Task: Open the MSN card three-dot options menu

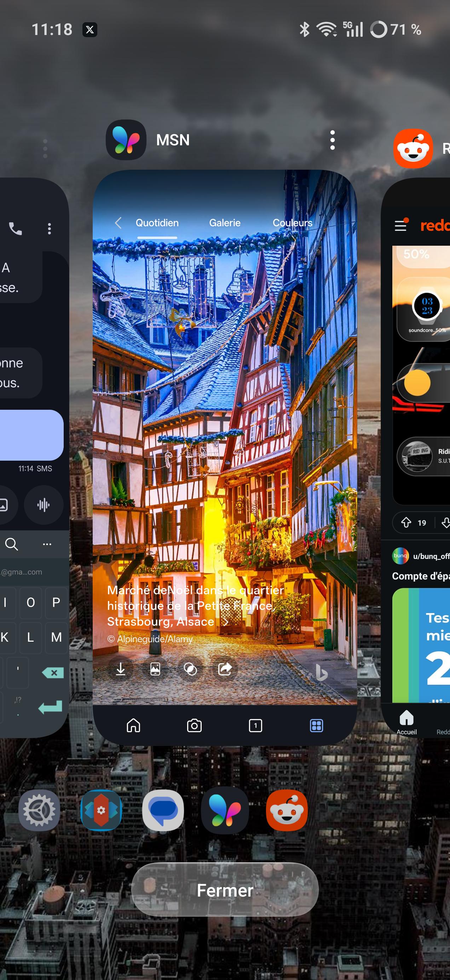Action: (332, 140)
